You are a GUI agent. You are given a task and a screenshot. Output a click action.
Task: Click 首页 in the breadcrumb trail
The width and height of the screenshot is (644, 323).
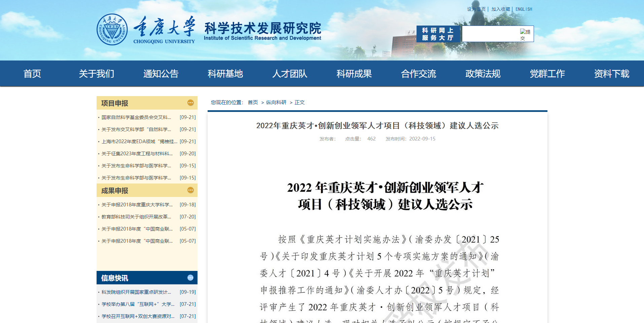coord(253,103)
